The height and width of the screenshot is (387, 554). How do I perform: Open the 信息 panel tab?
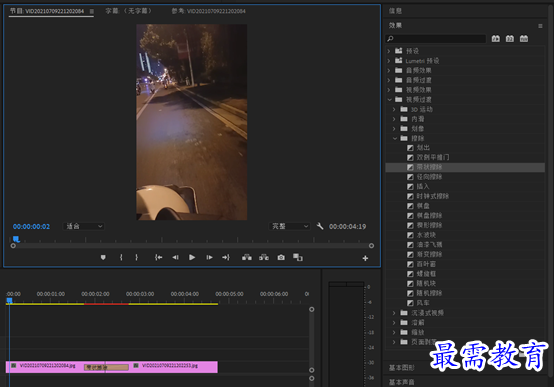click(x=395, y=11)
